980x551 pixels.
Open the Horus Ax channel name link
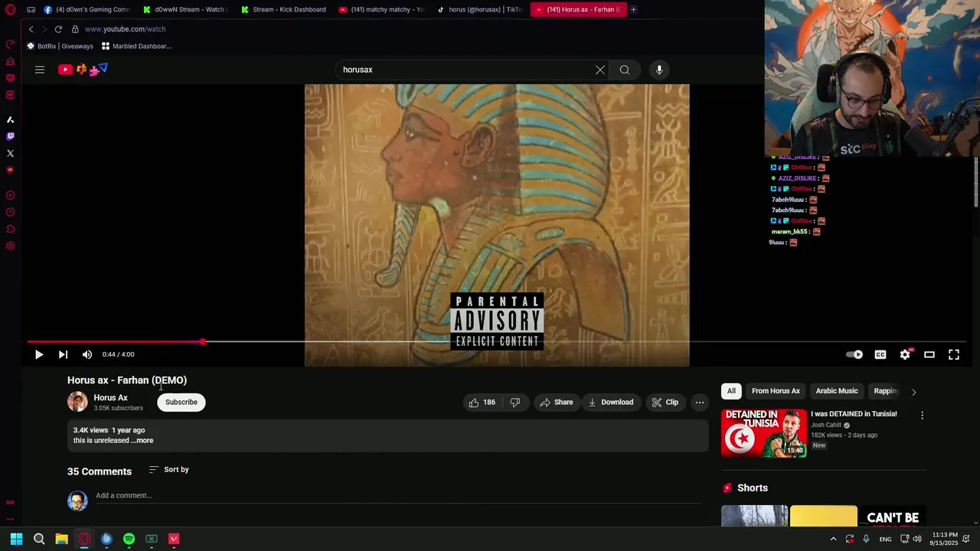click(110, 398)
